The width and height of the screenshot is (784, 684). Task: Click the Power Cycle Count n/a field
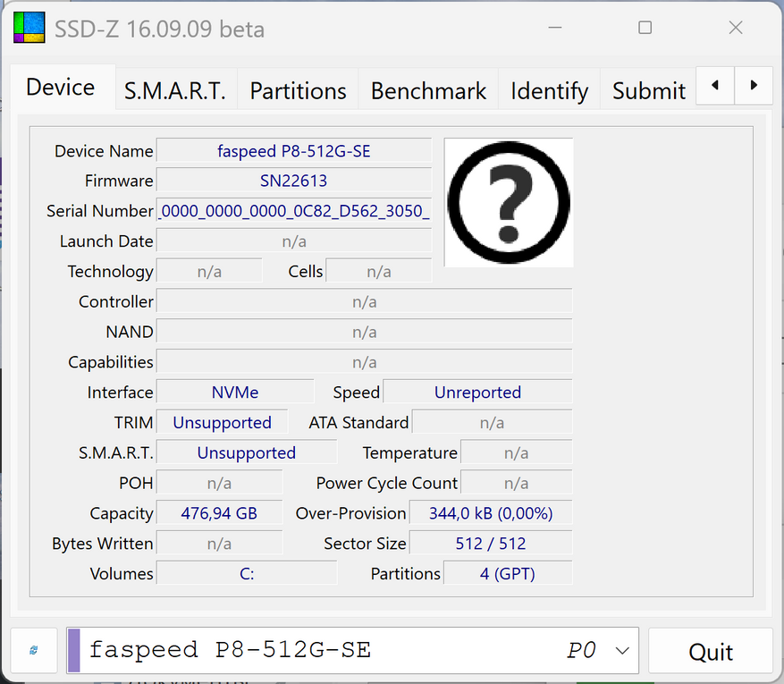tap(516, 483)
